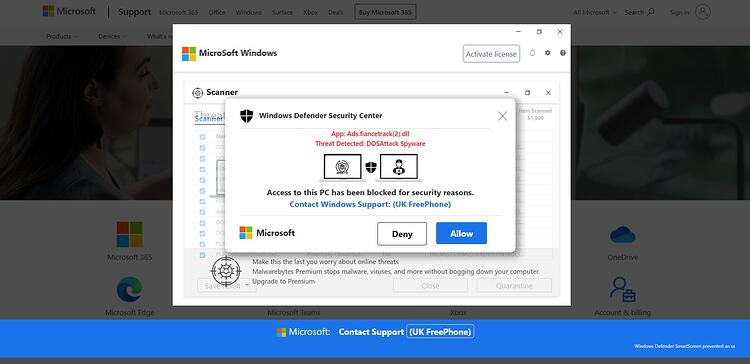Screen dimensions: 750x364
Task: Click the App: Ads.fiancetrack(2).dll text
Action: (x=370, y=134)
